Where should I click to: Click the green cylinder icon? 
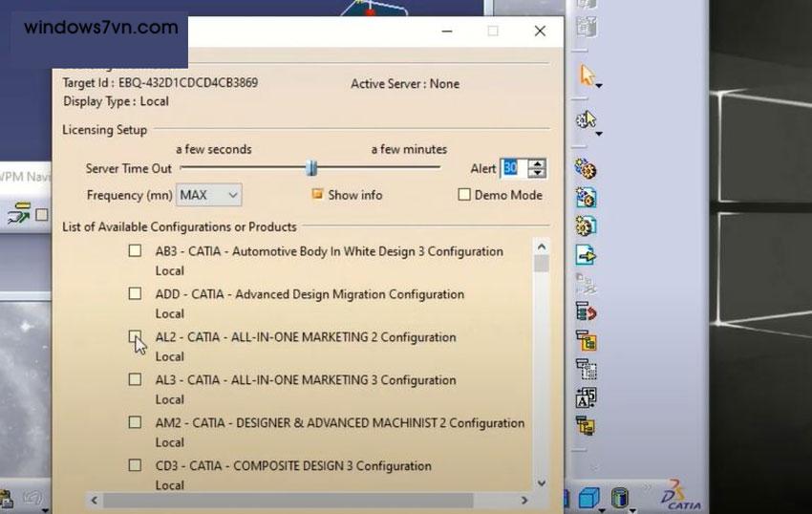click(619, 498)
